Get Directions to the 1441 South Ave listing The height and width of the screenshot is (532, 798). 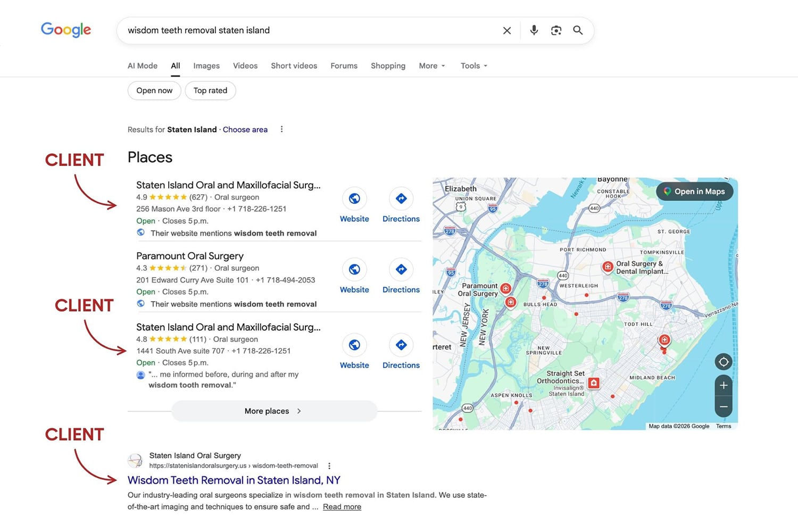click(401, 345)
